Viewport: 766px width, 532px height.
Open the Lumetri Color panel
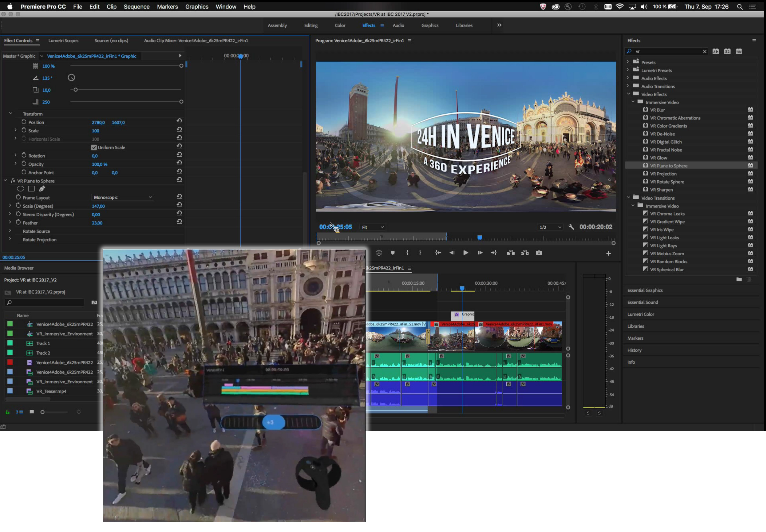click(641, 314)
